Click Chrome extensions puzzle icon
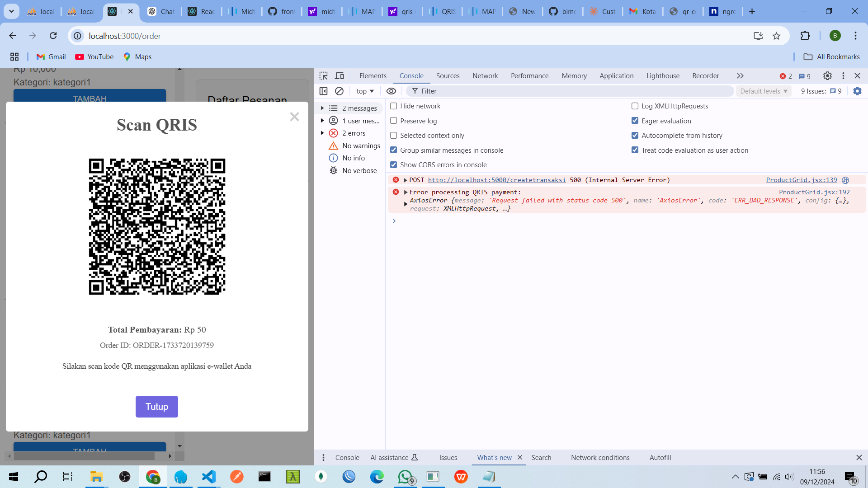The width and height of the screenshot is (868, 488). point(805,36)
